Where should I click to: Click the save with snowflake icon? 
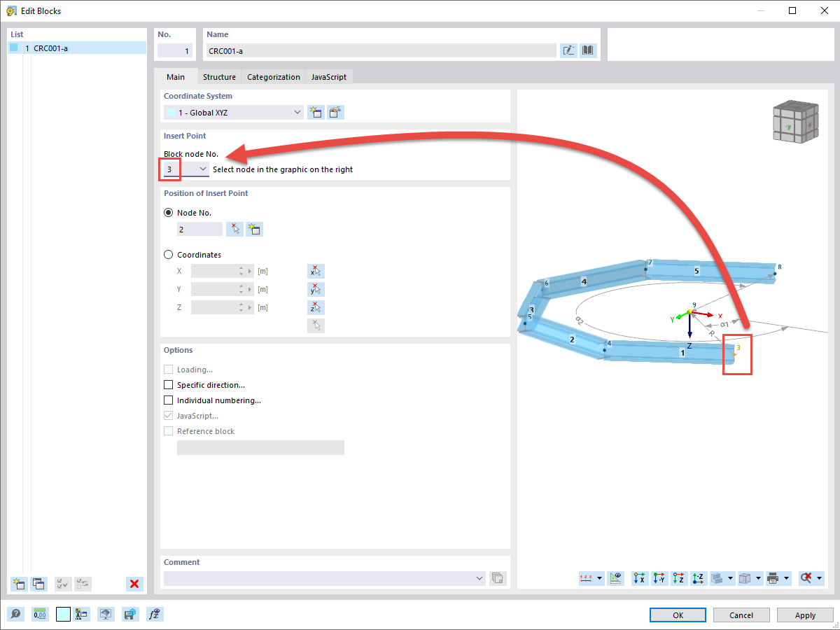coord(130,614)
